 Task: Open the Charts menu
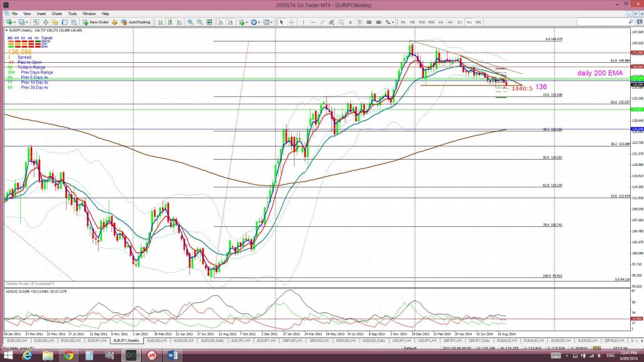pyautogui.click(x=57, y=13)
